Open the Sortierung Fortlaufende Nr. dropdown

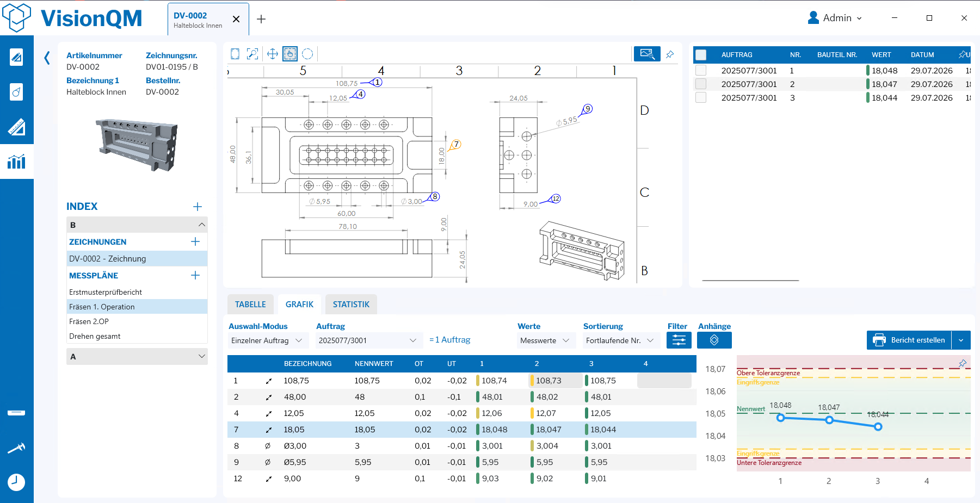point(621,340)
